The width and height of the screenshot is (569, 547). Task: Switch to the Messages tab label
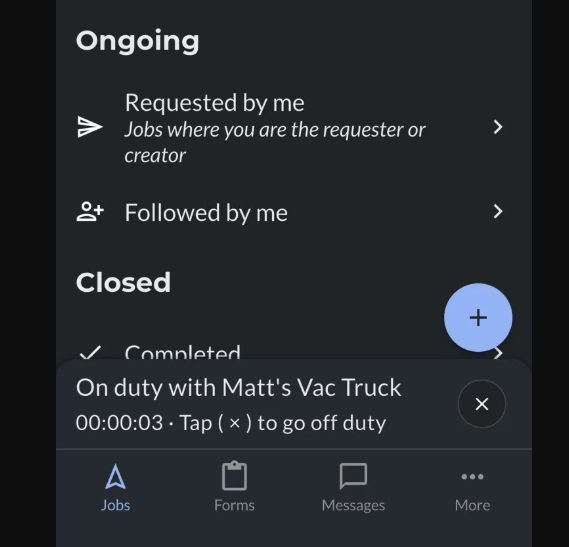(353, 505)
